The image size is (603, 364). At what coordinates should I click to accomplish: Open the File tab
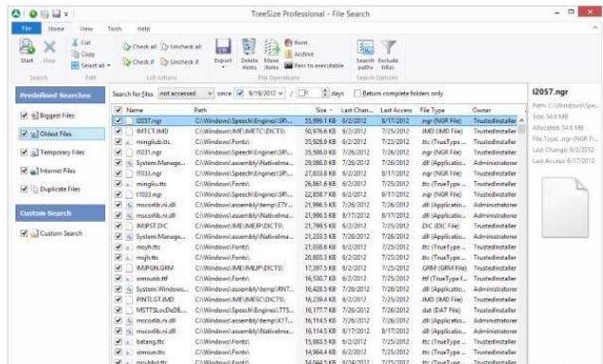pos(27,28)
